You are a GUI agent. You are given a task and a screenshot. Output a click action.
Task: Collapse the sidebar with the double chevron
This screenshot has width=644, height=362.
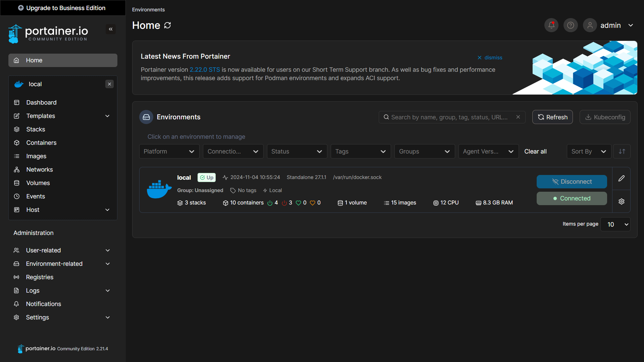point(111,29)
